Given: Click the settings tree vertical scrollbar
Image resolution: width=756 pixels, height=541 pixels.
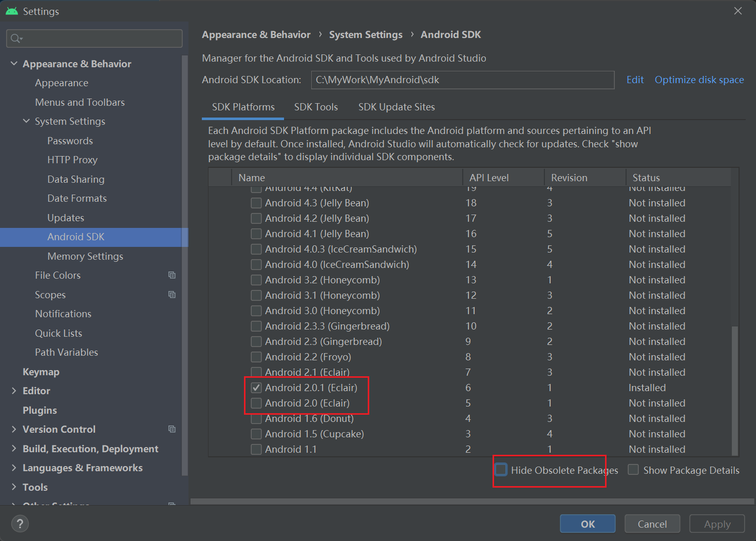Looking at the screenshot, I should point(185,266).
